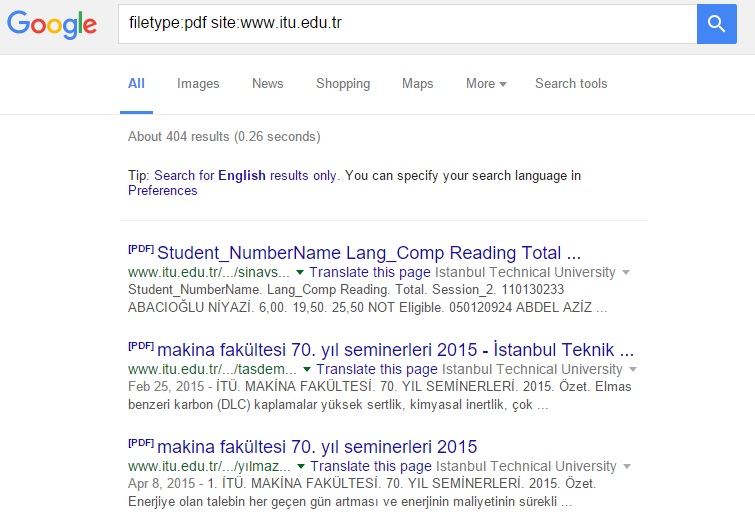Open the last 'makina fakültesi 70. yıl seminerleri 2015' result
The image size is (755, 528).
tap(317, 447)
